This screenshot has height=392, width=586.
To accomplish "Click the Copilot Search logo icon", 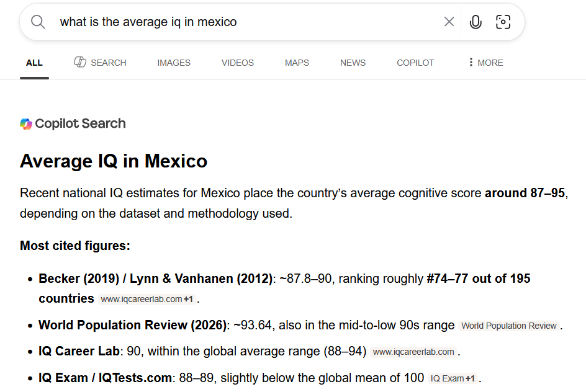I will point(26,123).
